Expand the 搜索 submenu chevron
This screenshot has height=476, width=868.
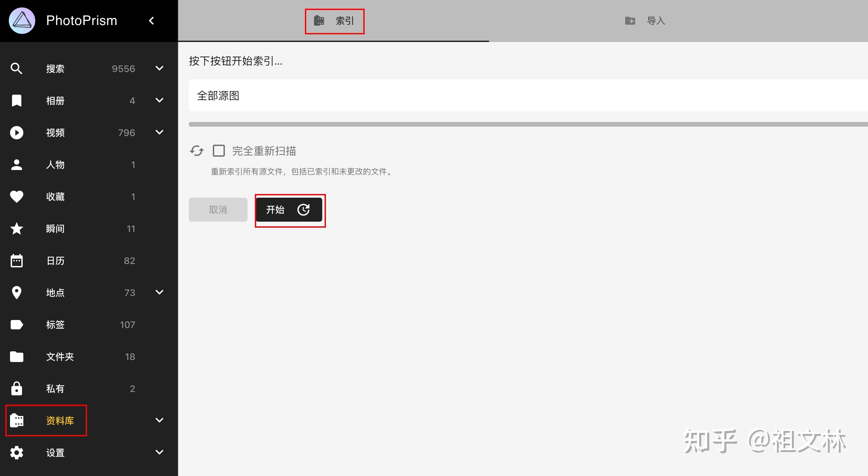coord(159,68)
